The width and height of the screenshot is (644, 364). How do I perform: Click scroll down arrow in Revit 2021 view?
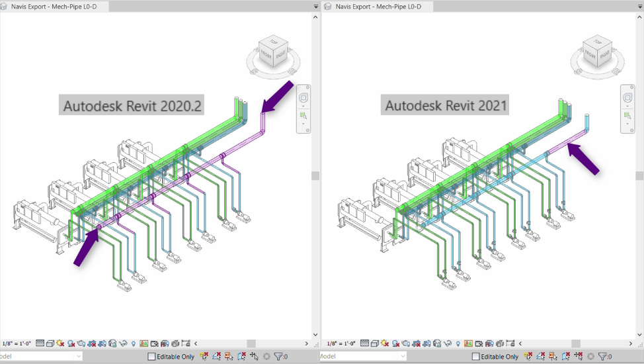point(639,334)
